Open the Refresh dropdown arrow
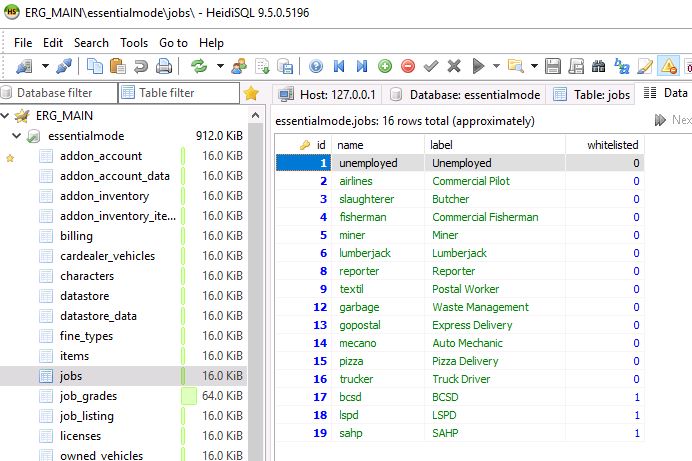This screenshot has height=461, width=692. tap(220, 67)
